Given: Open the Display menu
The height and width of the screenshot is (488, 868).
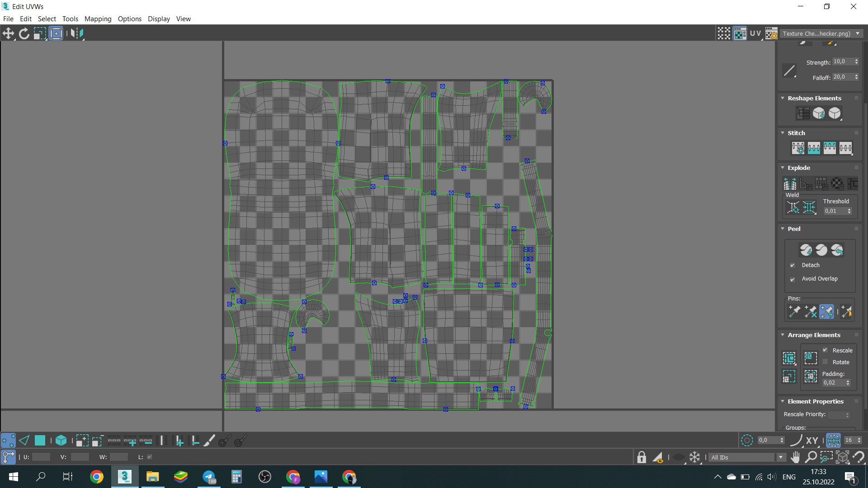Looking at the screenshot, I should tap(159, 19).
